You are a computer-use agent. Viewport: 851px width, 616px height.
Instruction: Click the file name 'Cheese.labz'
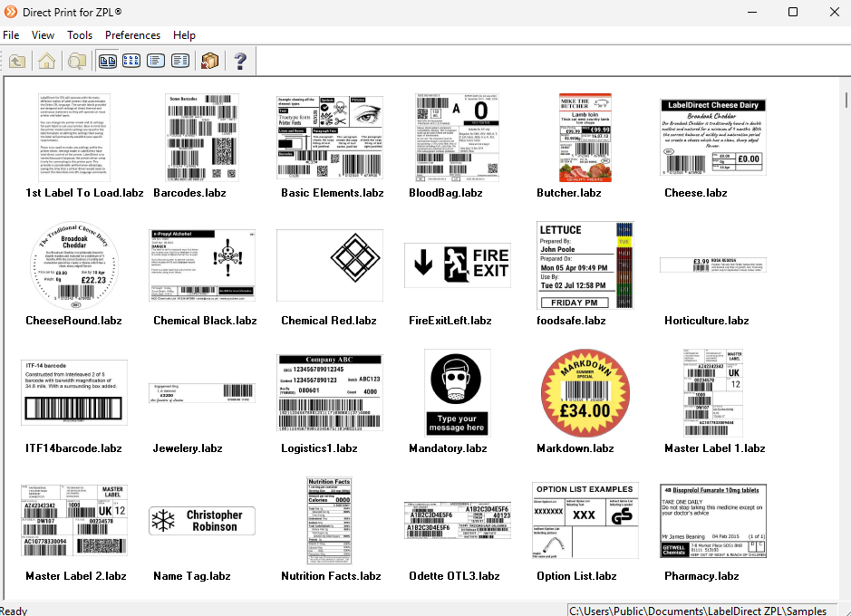(696, 193)
